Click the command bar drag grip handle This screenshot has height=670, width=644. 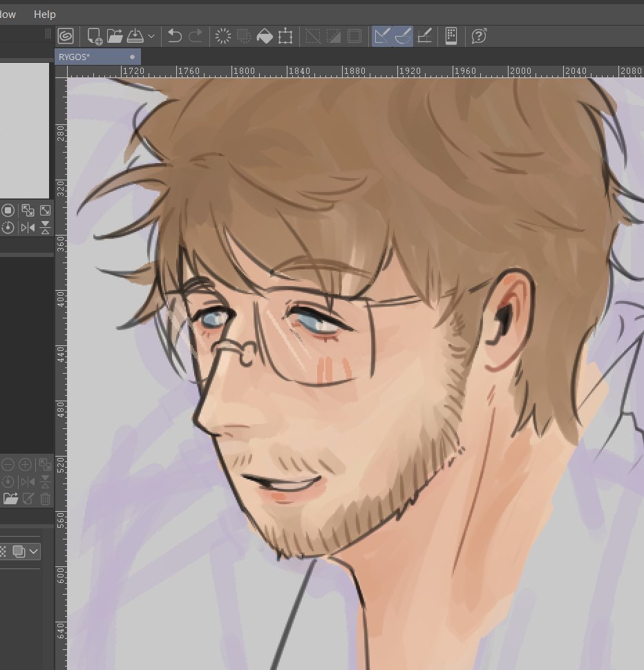pos(48,34)
